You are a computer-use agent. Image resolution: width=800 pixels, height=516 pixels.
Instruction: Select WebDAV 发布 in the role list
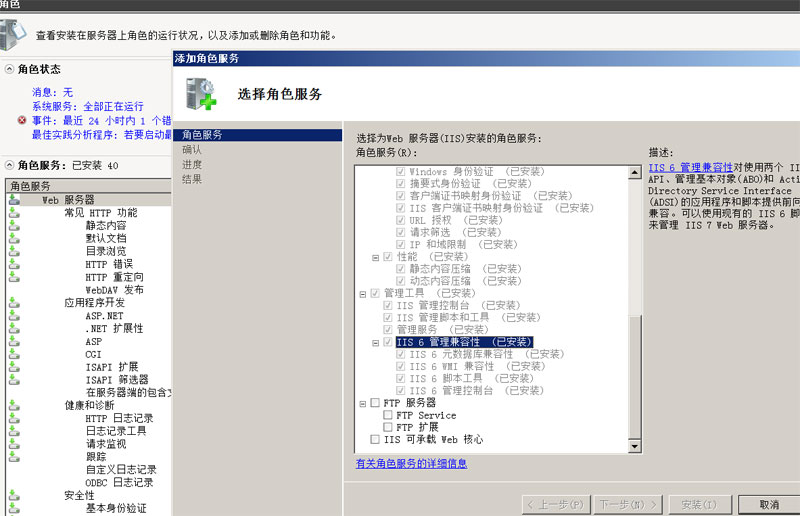click(114, 290)
